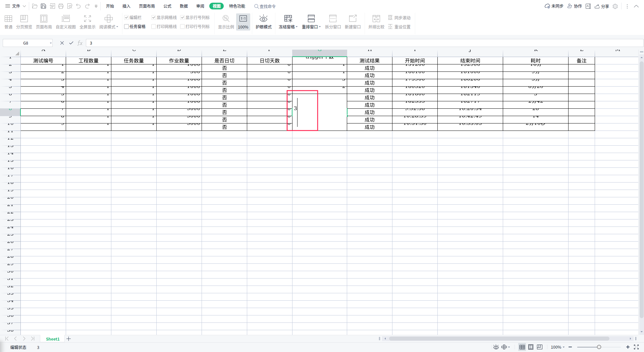Switch to page layout view in status bar
Screen dimensions: 644x352
[x=531, y=347]
